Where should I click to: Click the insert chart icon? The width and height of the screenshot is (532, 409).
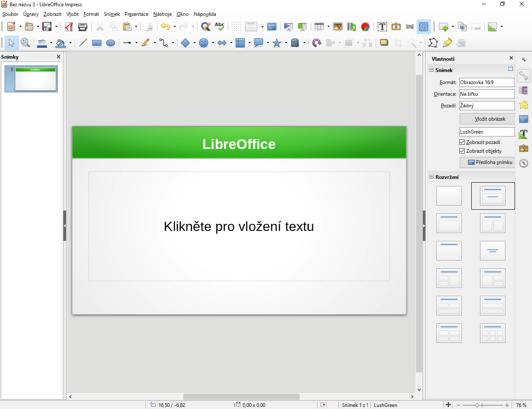pos(365,27)
